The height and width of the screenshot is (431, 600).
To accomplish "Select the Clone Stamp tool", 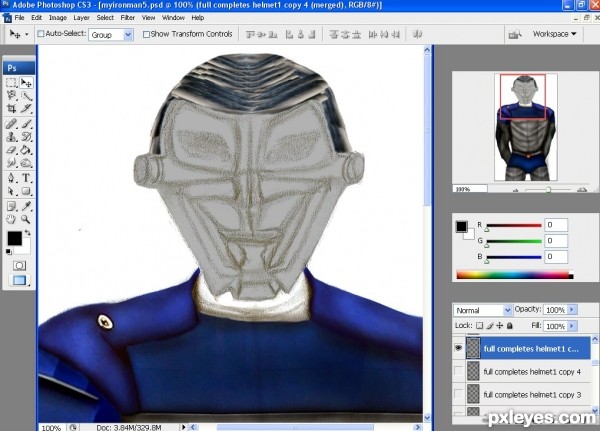I will (x=11, y=137).
